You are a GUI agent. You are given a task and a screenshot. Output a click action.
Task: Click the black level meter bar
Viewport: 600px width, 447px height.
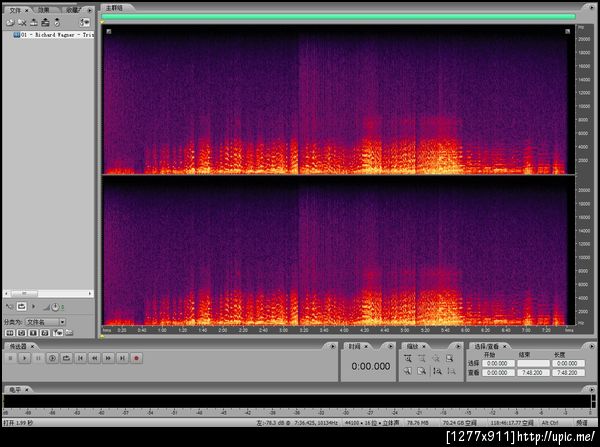tap(297, 401)
